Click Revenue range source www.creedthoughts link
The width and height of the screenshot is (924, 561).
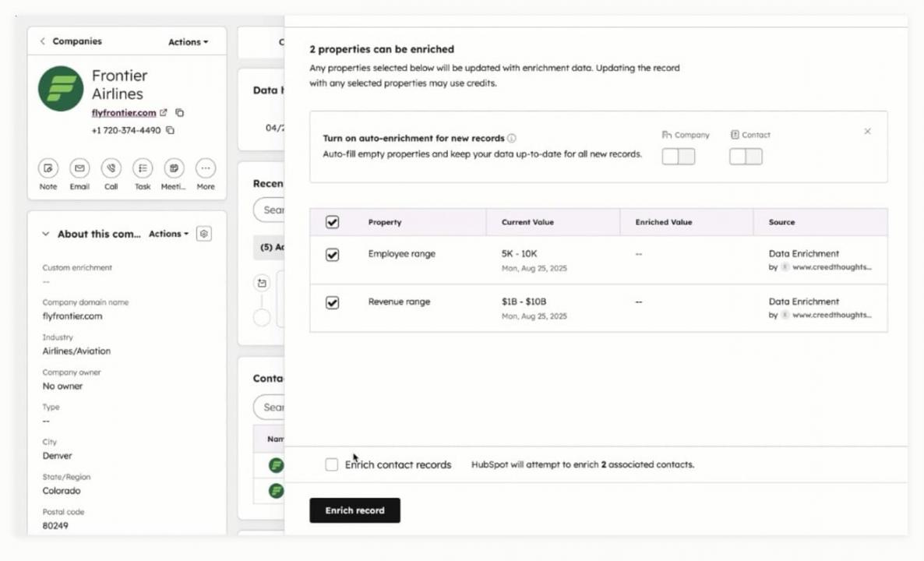(831, 315)
